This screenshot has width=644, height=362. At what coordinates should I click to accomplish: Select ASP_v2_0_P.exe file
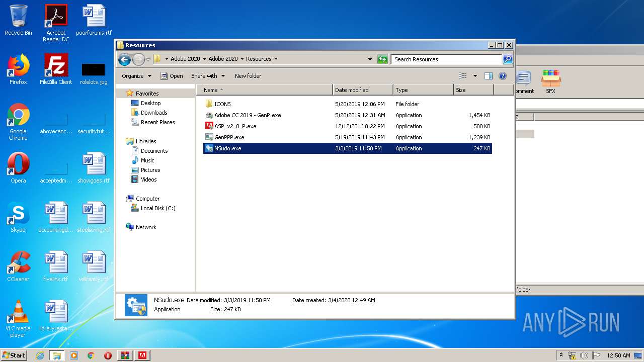click(347, 126)
